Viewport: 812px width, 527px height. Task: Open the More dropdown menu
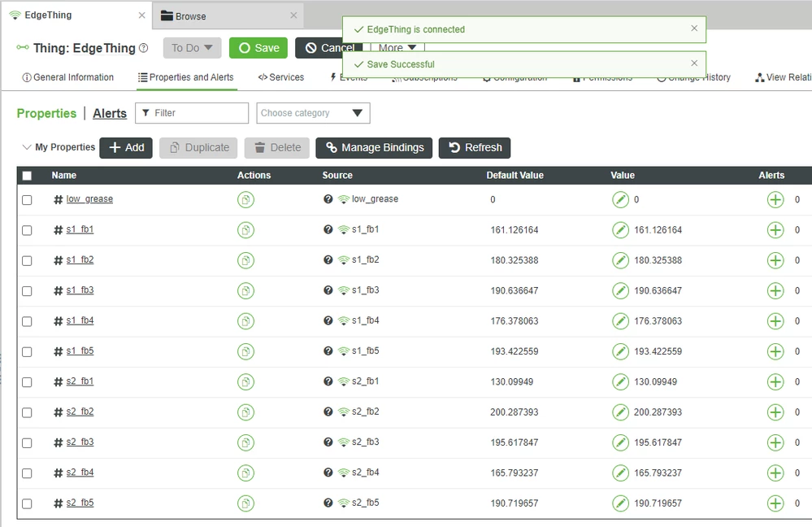[397, 48]
